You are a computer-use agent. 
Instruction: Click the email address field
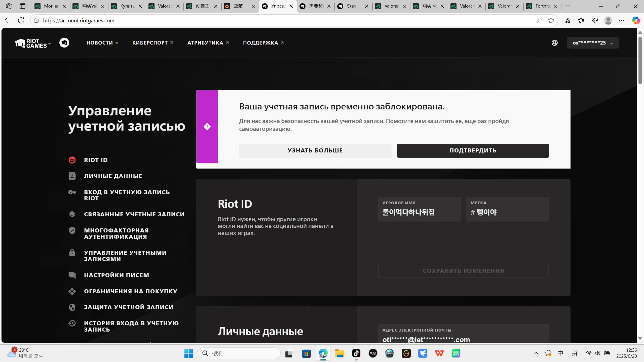(x=463, y=334)
